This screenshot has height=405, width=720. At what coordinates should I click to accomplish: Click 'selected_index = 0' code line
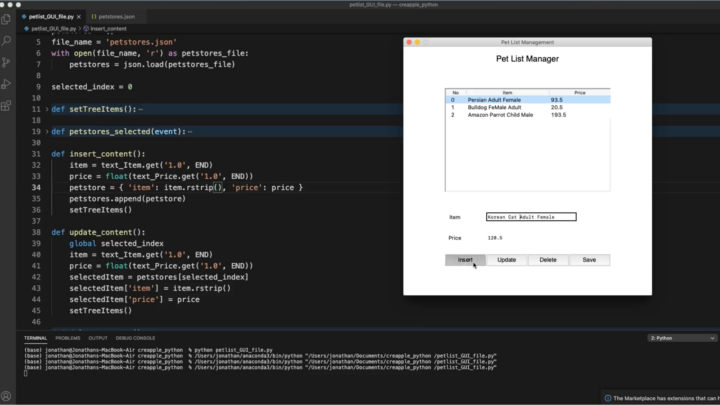click(x=92, y=87)
